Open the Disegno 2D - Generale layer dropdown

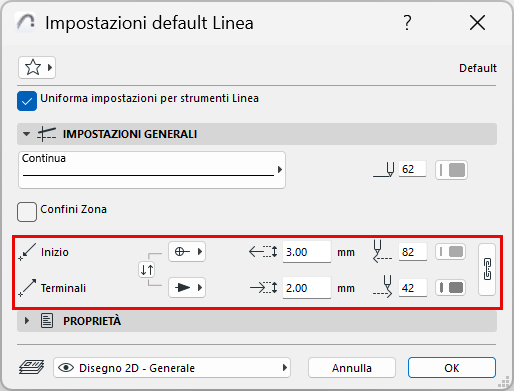[x=172, y=368]
